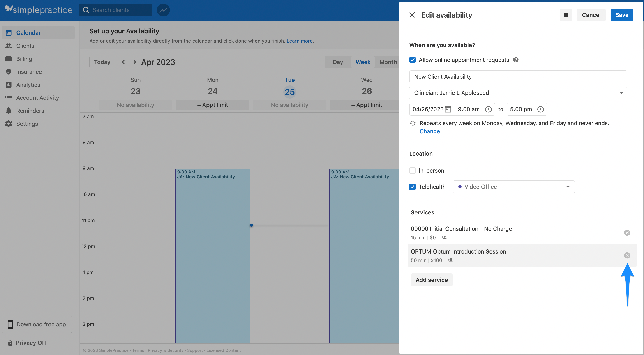Open the clock picker for the 9:00 am time
This screenshot has width=644, height=355.
click(489, 109)
